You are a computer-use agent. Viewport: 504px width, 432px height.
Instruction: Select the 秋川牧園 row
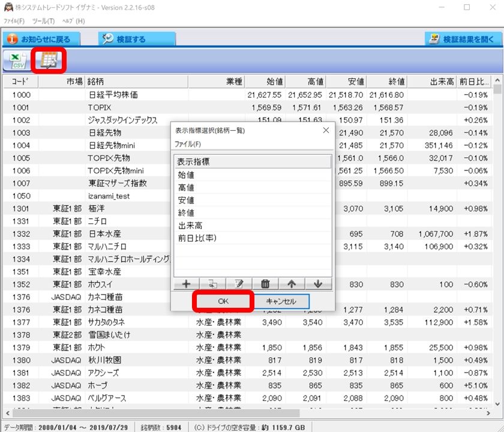[x=247, y=361]
